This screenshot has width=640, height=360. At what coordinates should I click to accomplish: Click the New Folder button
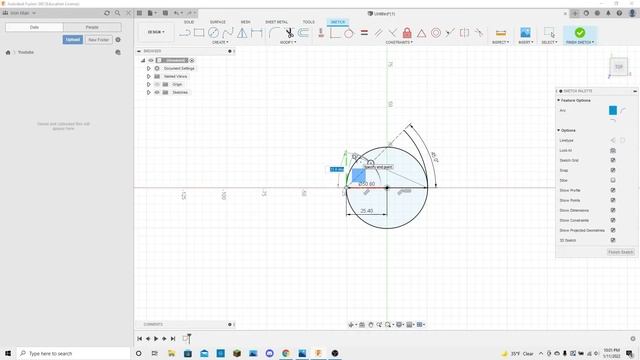coord(98,40)
